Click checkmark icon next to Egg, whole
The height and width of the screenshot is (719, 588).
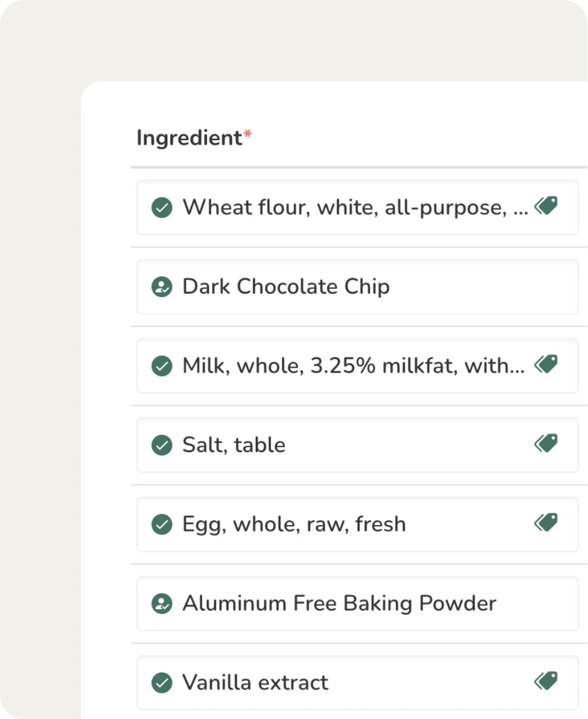point(161,524)
